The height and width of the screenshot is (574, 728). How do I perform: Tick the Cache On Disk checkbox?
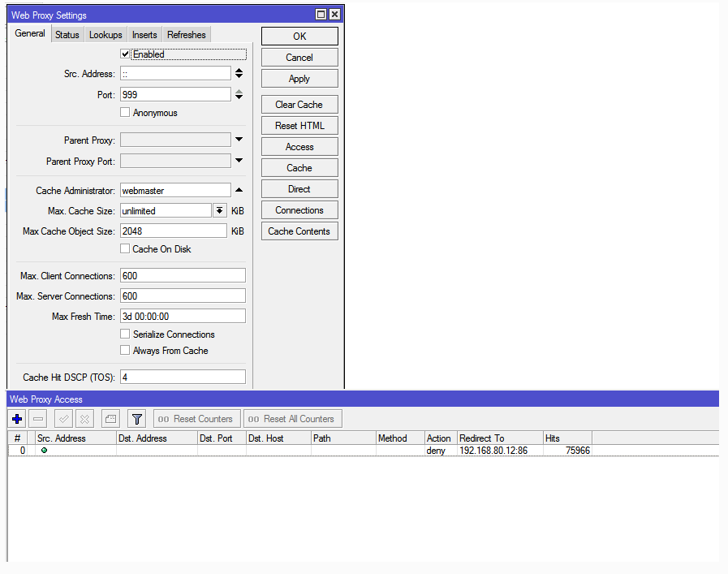point(125,249)
